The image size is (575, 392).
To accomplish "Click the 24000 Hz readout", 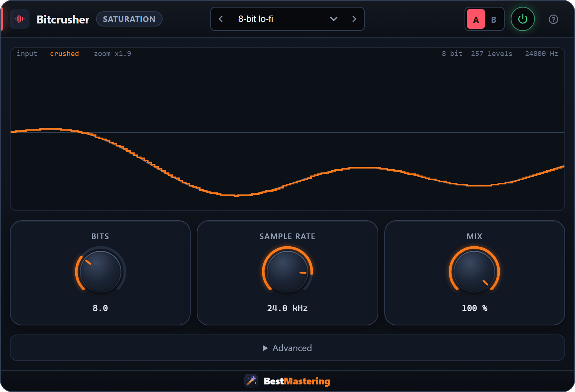I will click(541, 54).
